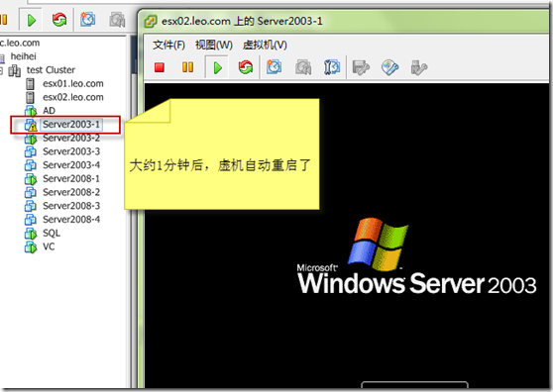Image resolution: width=553 pixels, height=392 pixels.
Task: Click inside the Windows Server 2003 console screen
Action: tap(347, 236)
